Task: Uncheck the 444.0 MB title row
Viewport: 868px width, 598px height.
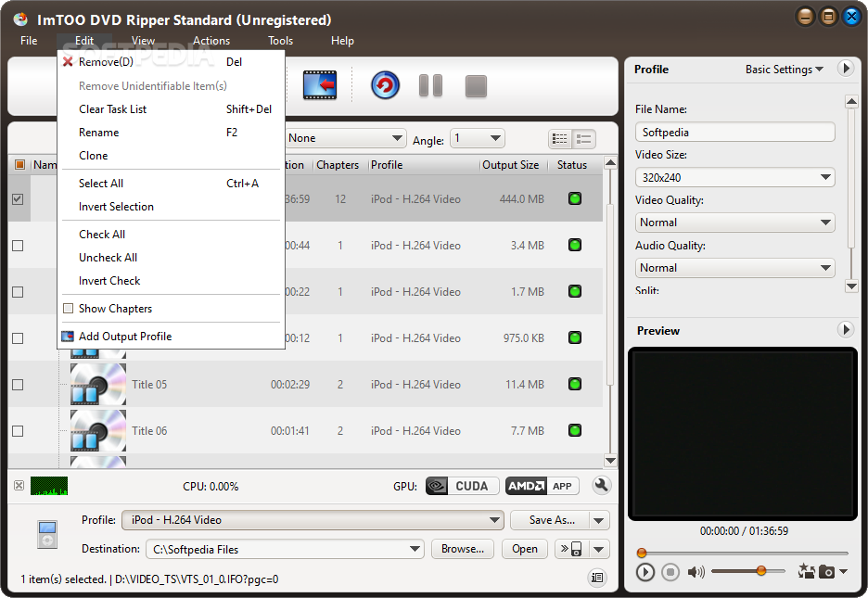Action: tap(18, 198)
